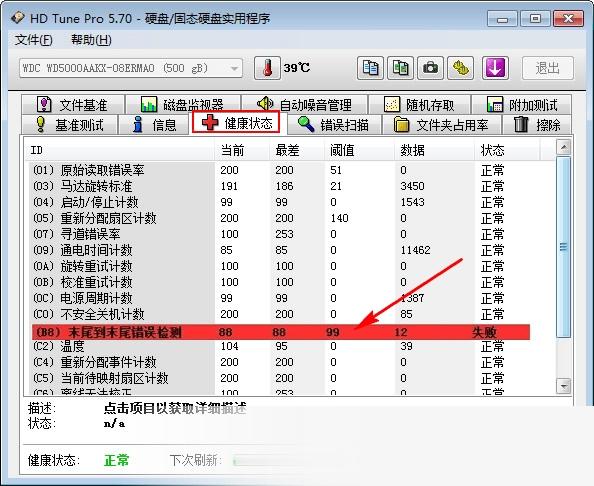Screen dimensions: 594x486
Task: Select the 磁盘监视器 tab
Action: click(183, 104)
